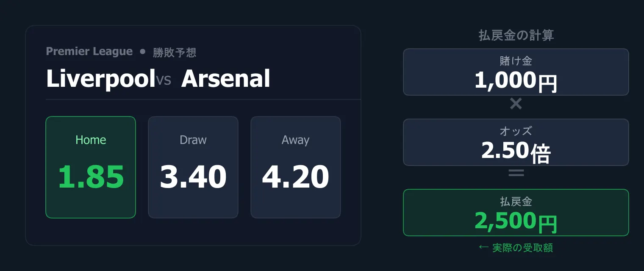Click the vs text between teams

click(164, 80)
